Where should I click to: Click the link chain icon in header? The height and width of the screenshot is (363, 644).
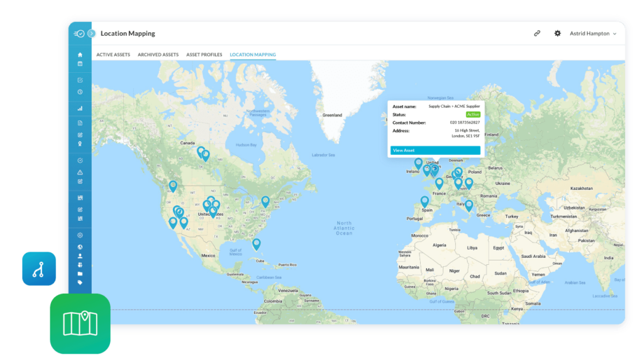pos(537,33)
